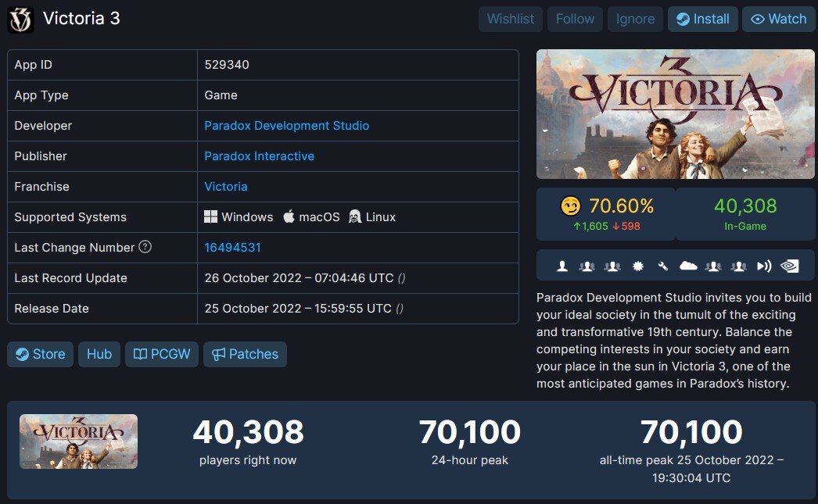The height and width of the screenshot is (504, 818).
Task: Click the large Victoria 3 header image
Action: pos(675,114)
